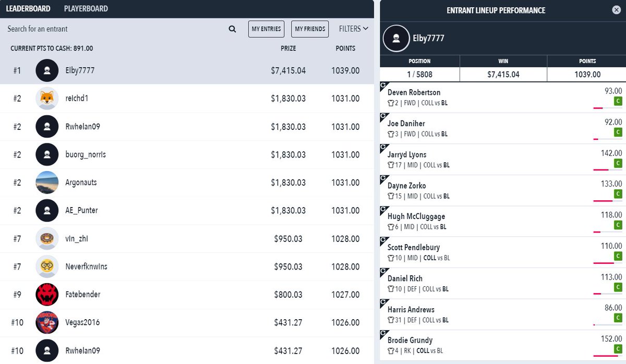The width and height of the screenshot is (626, 364).
Task: Click green C badge for Jarryd Lyons
Action: (618, 163)
